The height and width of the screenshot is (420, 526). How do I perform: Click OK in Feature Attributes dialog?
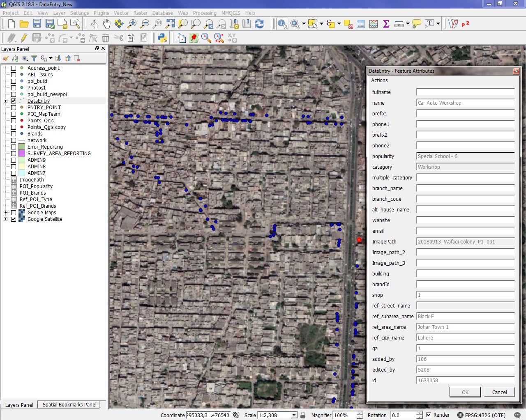(x=465, y=392)
